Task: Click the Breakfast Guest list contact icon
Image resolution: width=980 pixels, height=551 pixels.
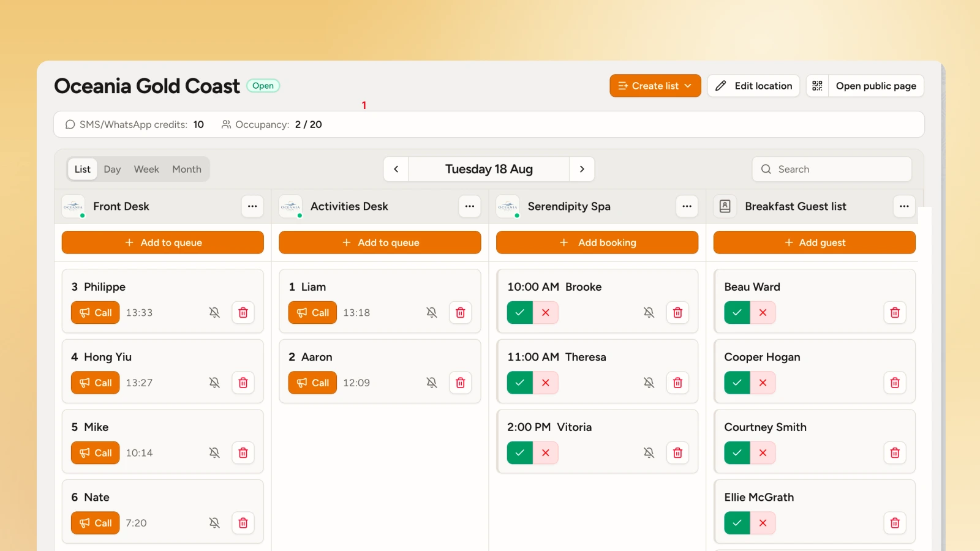Action: pos(725,207)
